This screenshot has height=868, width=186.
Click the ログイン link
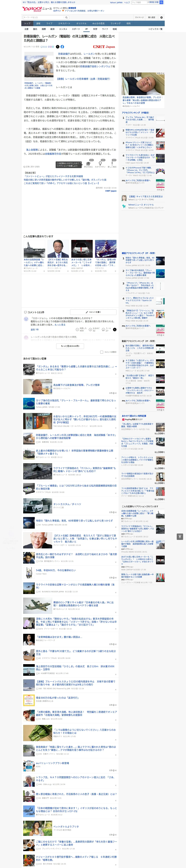[57, 11]
